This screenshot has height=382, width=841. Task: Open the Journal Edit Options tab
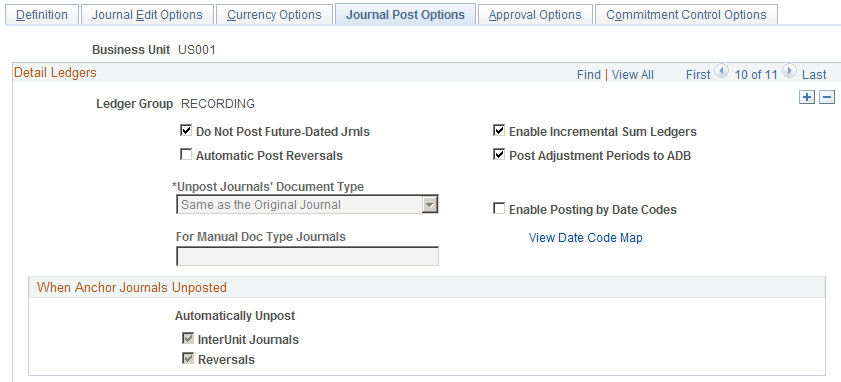pyautogui.click(x=147, y=14)
